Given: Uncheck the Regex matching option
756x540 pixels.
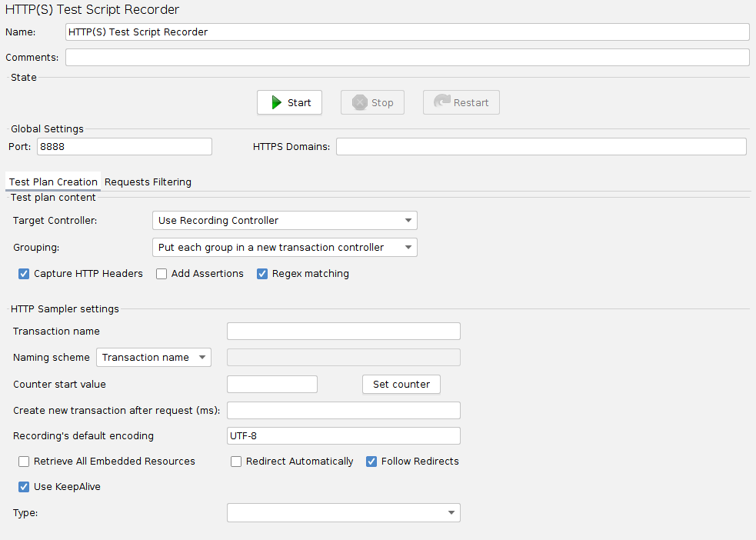Looking at the screenshot, I should (262, 274).
